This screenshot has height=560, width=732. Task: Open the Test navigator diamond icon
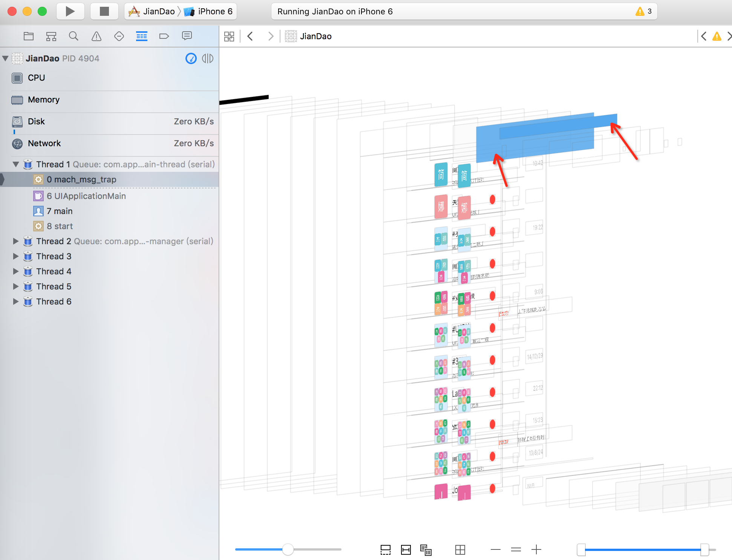coord(119,36)
